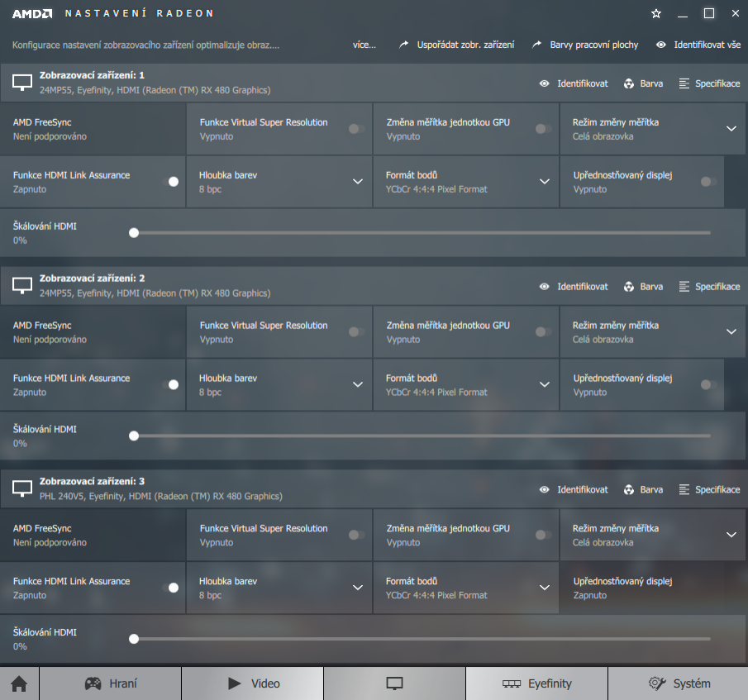Click the arrow icon beside Uspořádat zobr. zařízení
This screenshot has height=700, width=748.
coord(404,45)
